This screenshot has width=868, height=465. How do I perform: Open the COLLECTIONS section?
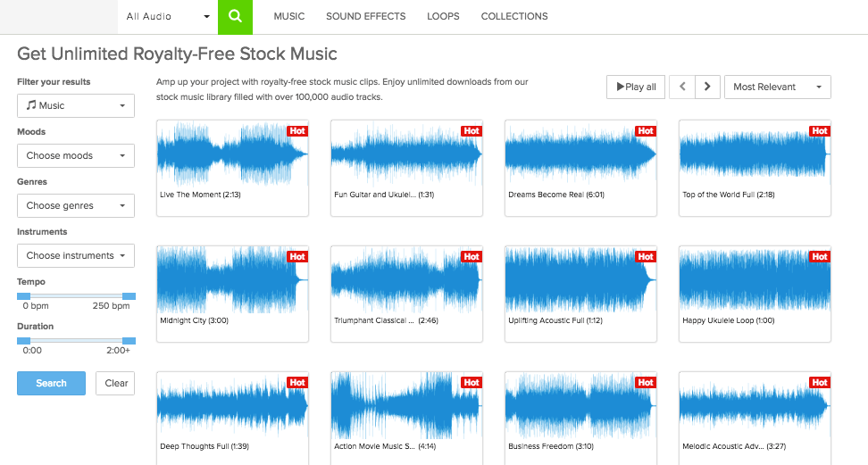click(514, 17)
